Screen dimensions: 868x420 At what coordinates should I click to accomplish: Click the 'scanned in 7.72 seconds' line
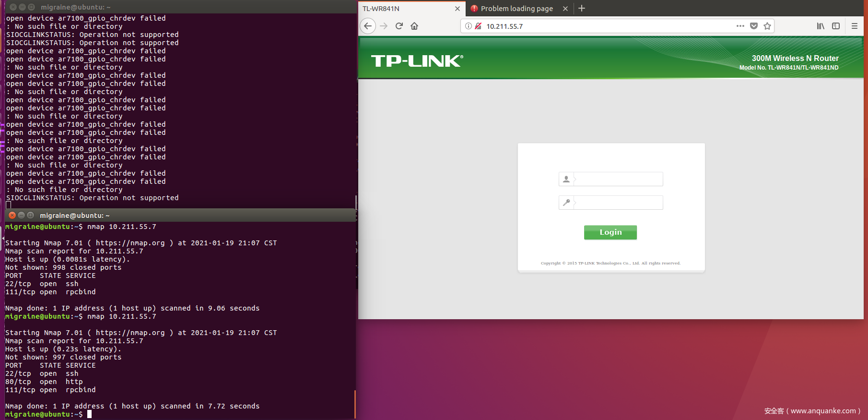pos(132,406)
